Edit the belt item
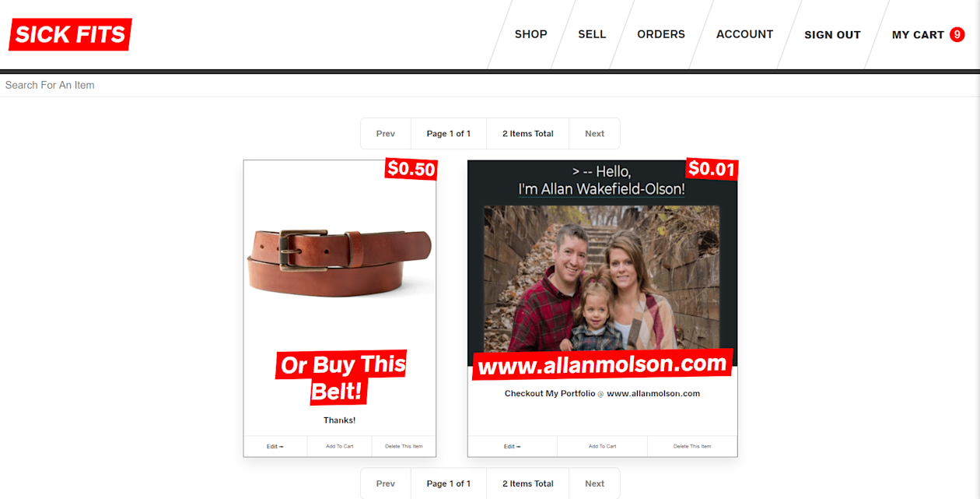This screenshot has width=980, height=499. click(275, 446)
